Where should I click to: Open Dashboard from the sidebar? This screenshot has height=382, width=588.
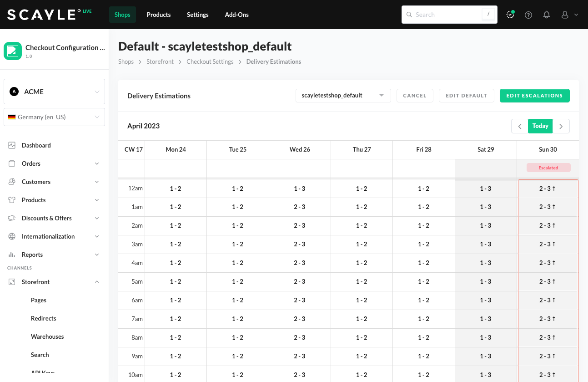pos(36,145)
